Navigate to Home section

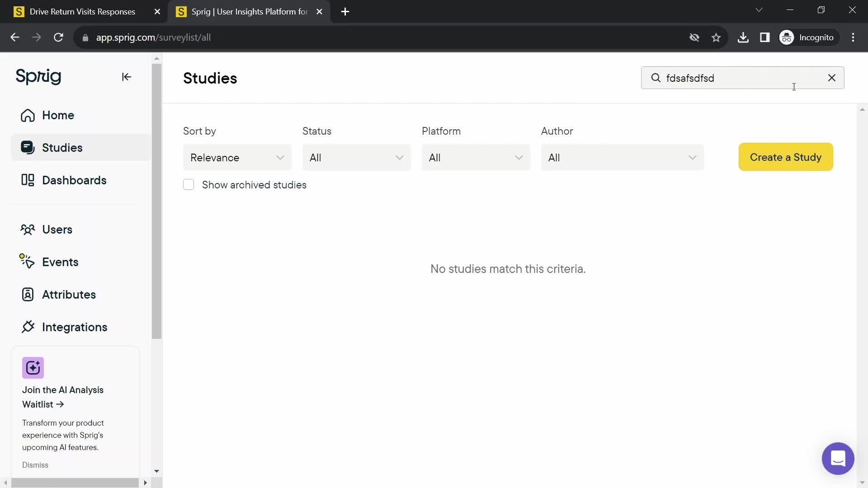58,115
